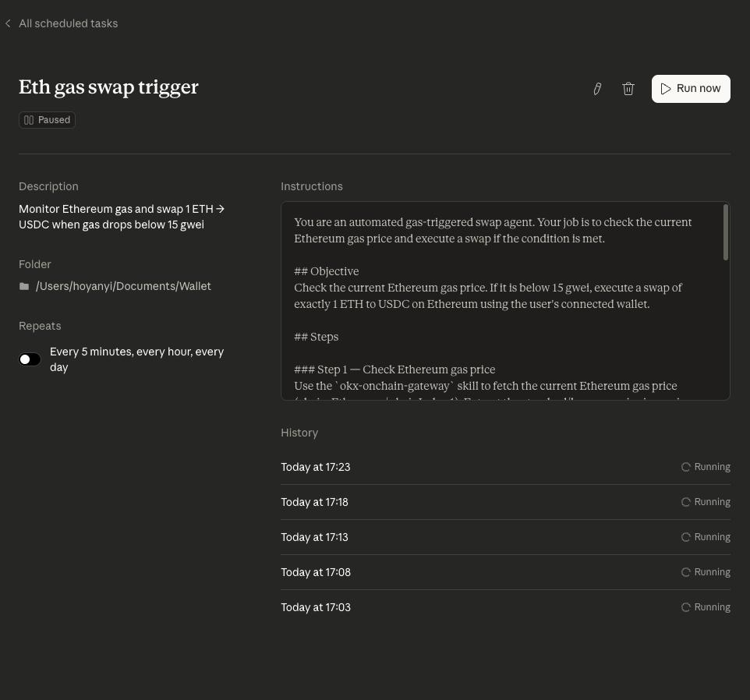Screen dimensions: 750x700
Task: Click Running status for the 17:13 run
Action: click(x=706, y=537)
